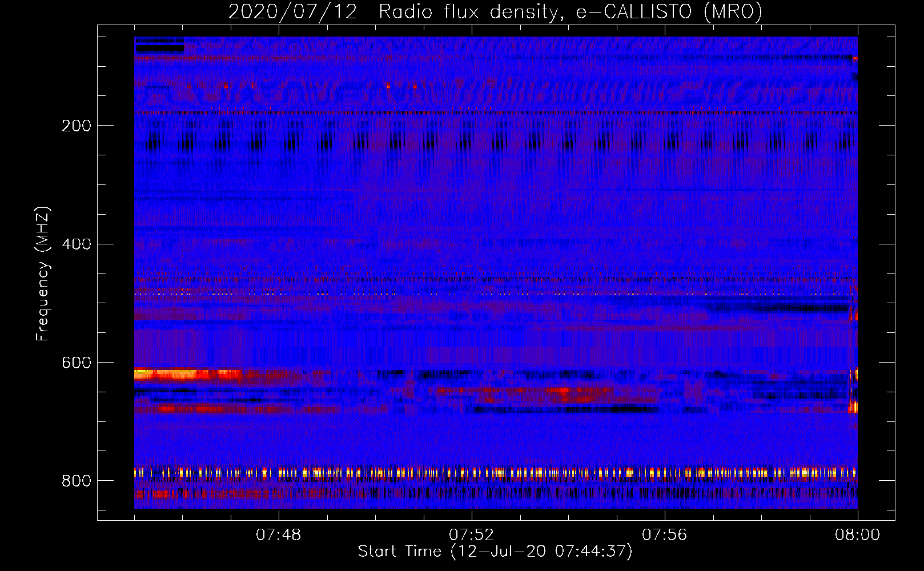Click the bright dashed interference band near 790 MHz
Image resolution: width=924 pixels, height=571 pixels.
[x=495, y=473]
